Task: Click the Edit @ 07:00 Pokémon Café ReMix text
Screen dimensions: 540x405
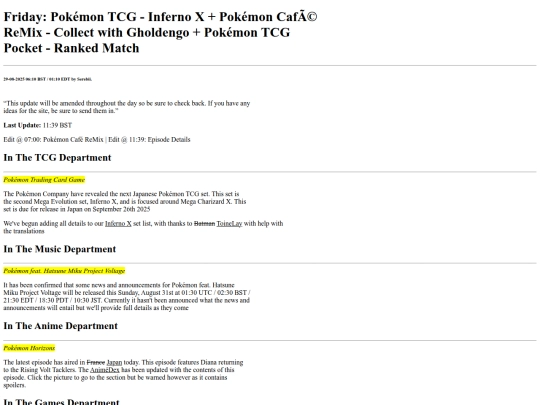Action: pos(53,140)
